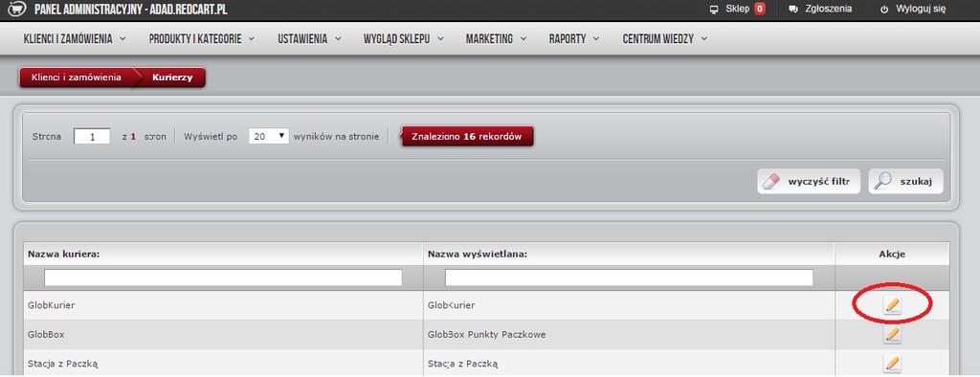
Task: Open the Ustawienia menu
Action: click(309, 39)
